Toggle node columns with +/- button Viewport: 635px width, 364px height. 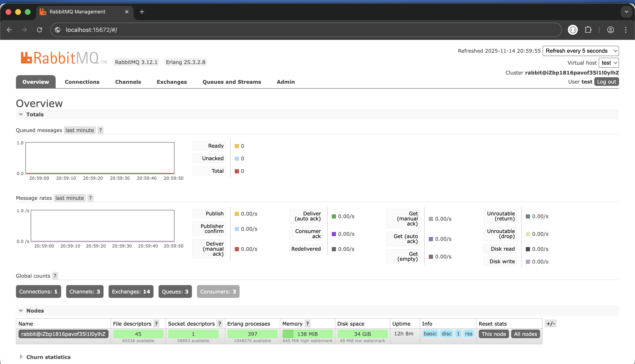(551, 324)
